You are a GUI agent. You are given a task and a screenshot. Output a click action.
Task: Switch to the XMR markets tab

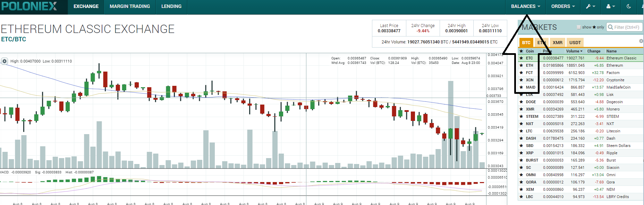[557, 42]
